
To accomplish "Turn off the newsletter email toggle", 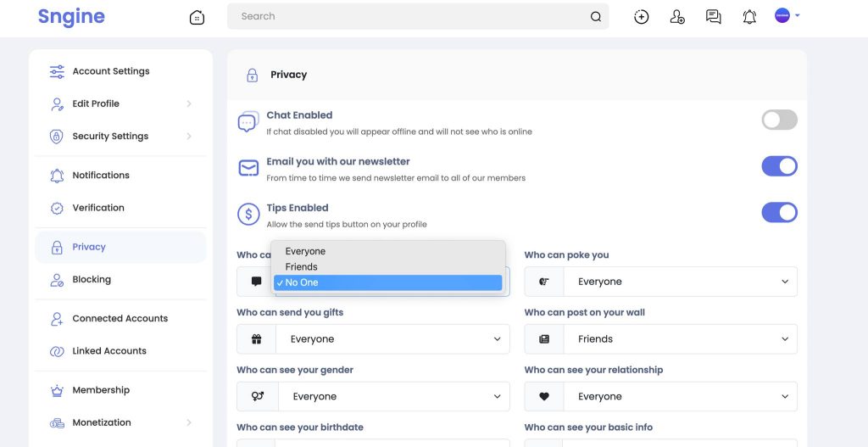I will 780,166.
